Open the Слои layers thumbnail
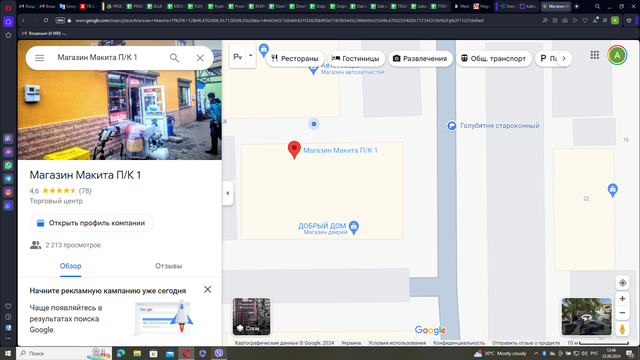The height and width of the screenshot is (360, 640). 251,316
